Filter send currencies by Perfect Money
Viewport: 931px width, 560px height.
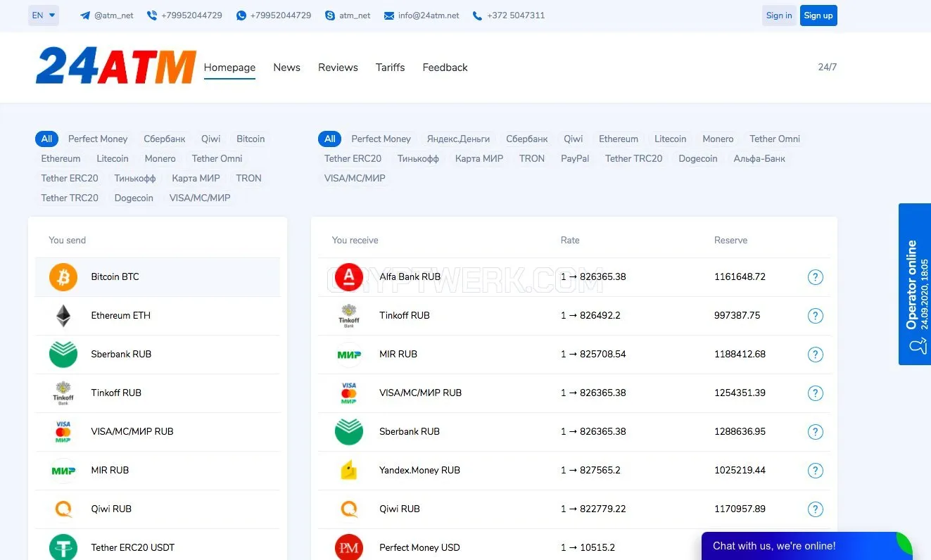[x=98, y=139]
